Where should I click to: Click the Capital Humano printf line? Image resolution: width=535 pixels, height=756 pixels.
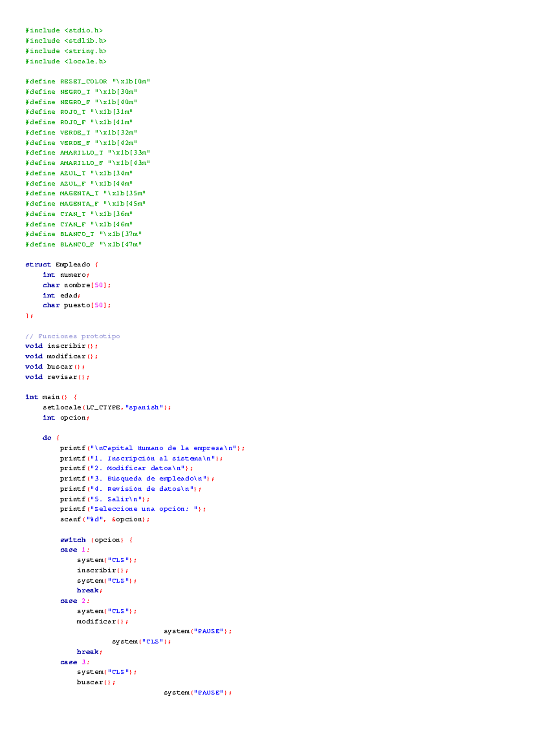tap(152, 448)
